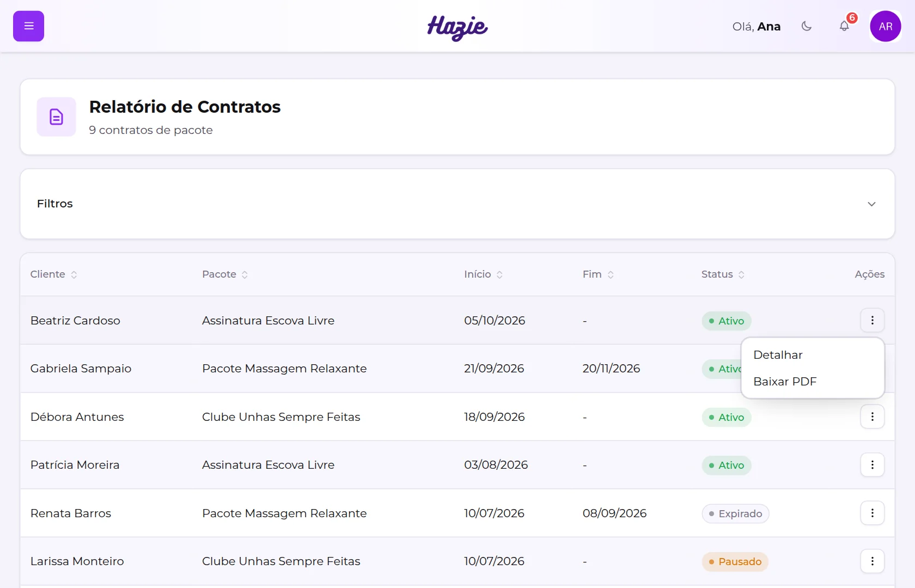
Task: Toggle dark mode moon icon
Action: 807,26
